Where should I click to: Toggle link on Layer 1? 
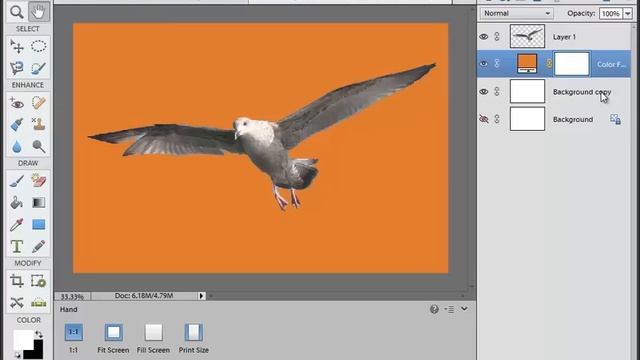497,37
